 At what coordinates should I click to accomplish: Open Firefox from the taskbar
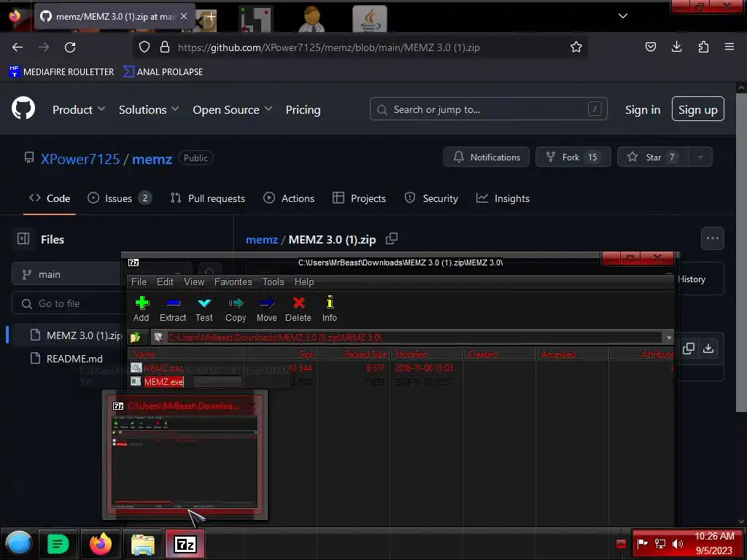tap(101, 544)
